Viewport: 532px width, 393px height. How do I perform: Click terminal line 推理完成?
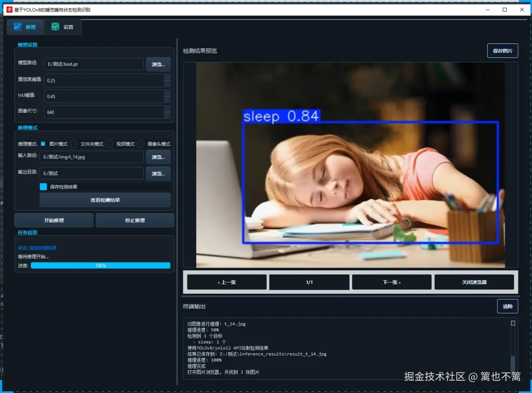(x=196, y=366)
